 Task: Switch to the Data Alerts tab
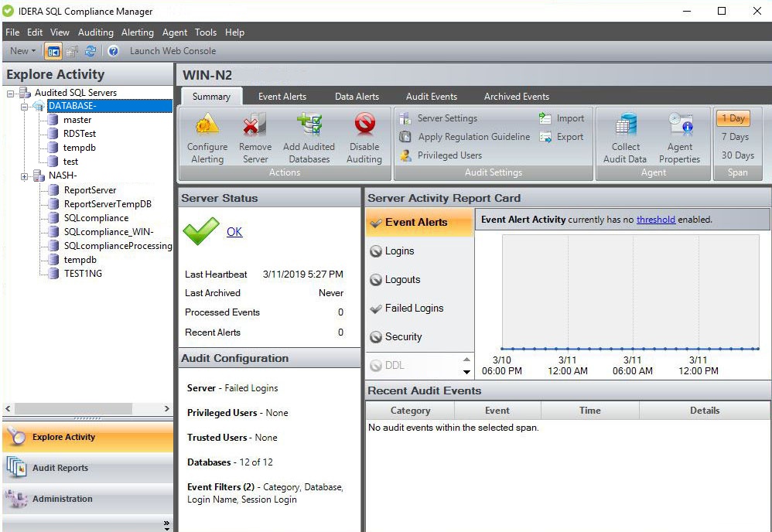click(357, 97)
